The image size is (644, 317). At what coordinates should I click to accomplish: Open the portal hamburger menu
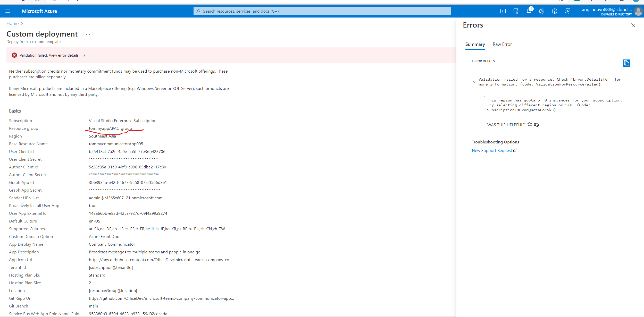tap(8, 11)
